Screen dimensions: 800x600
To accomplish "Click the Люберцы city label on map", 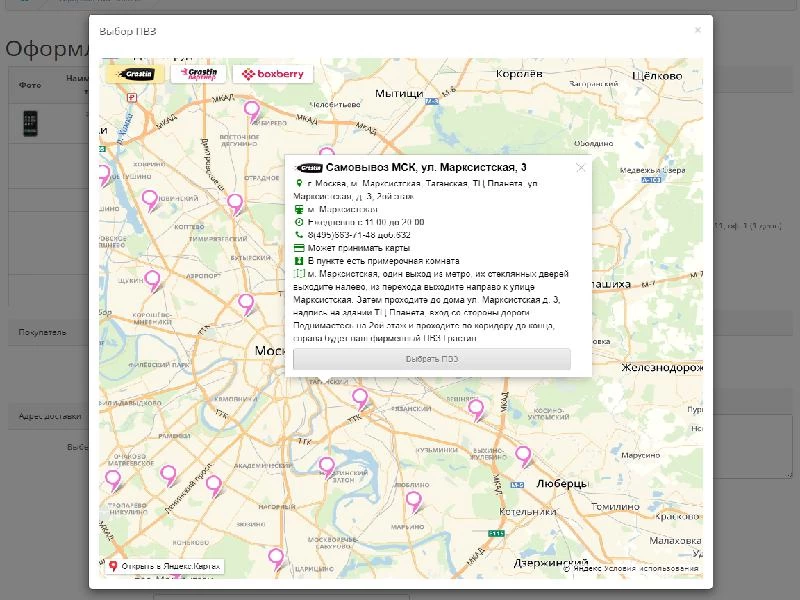I will click(562, 484).
